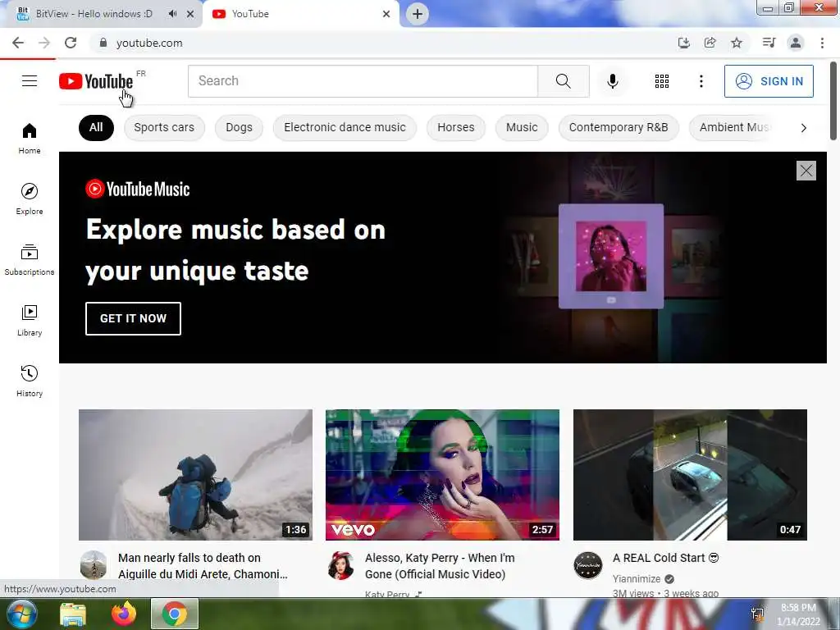The height and width of the screenshot is (630, 840).
Task: Filter by Dogs chip
Action: [239, 127]
